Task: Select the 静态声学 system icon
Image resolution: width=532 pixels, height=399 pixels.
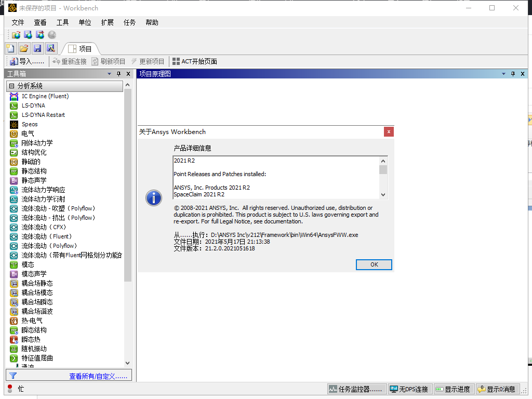Action: [x=14, y=180]
